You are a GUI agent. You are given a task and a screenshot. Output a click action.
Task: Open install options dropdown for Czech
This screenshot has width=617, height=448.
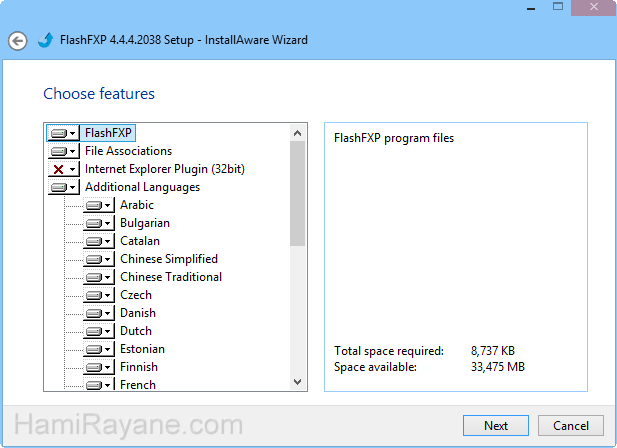click(98, 295)
